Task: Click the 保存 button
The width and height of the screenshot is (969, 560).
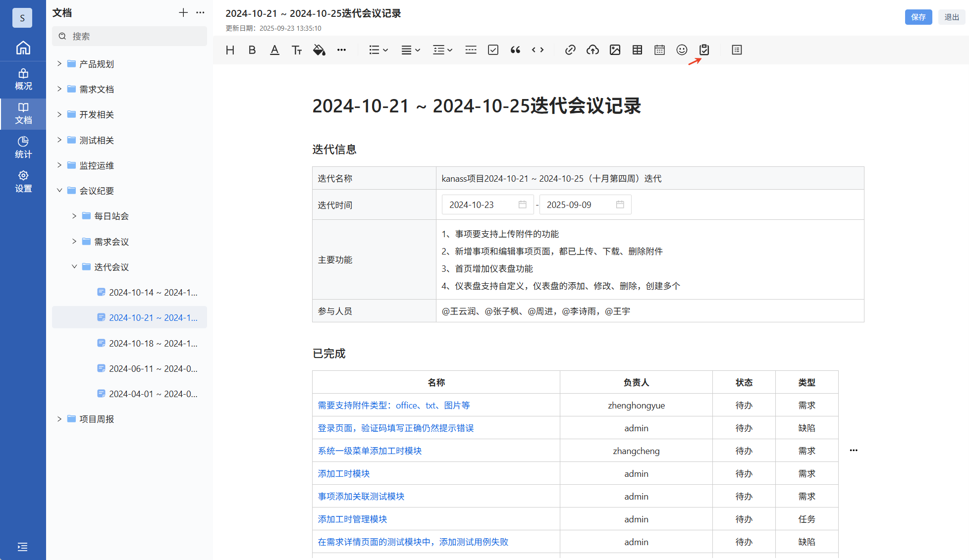Action: point(918,17)
